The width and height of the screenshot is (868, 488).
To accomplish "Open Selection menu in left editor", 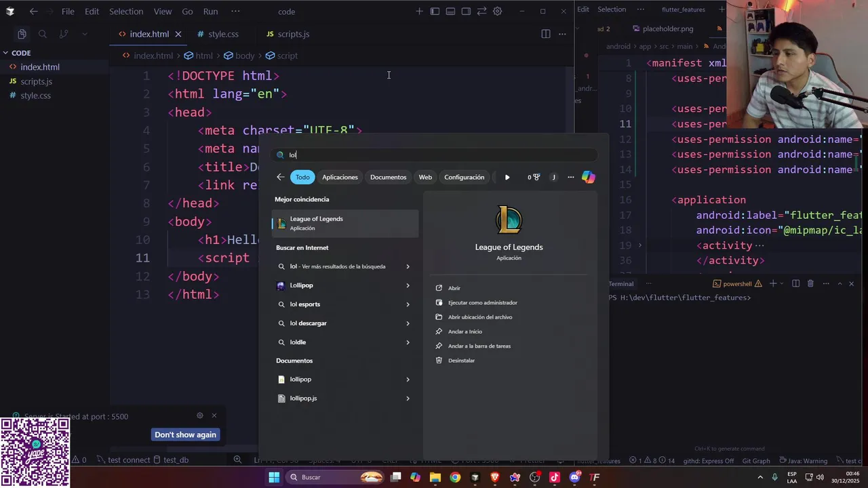I will point(127,12).
